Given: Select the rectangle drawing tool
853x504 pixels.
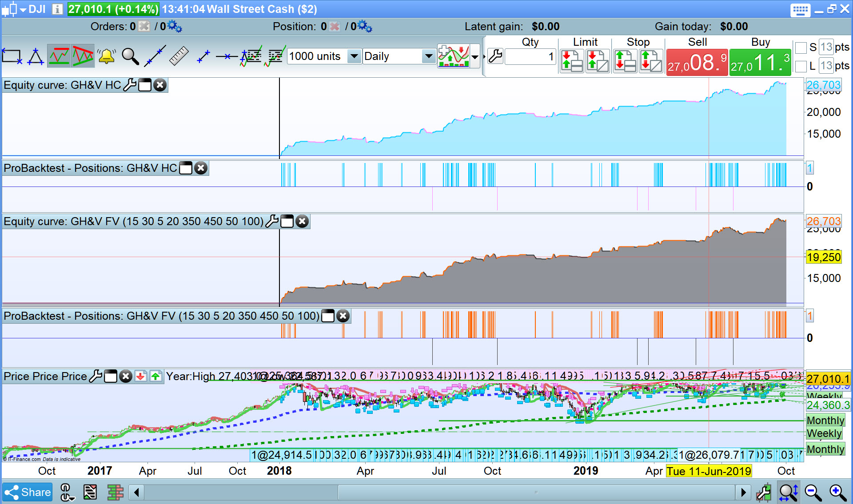Looking at the screenshot, I should pos(12,56).
